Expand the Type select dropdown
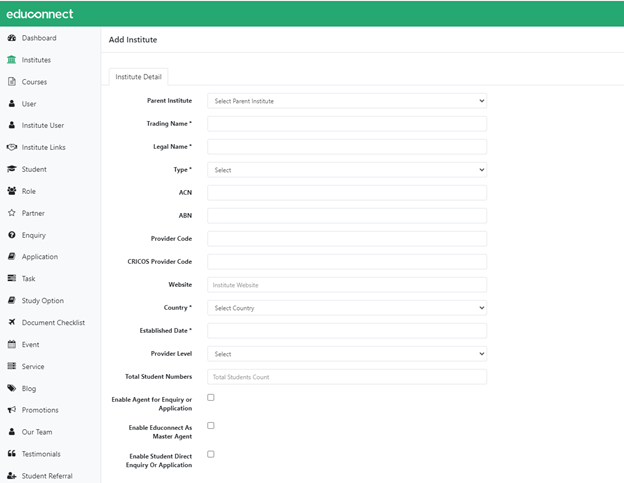The image size is (624, 483). 346,170
